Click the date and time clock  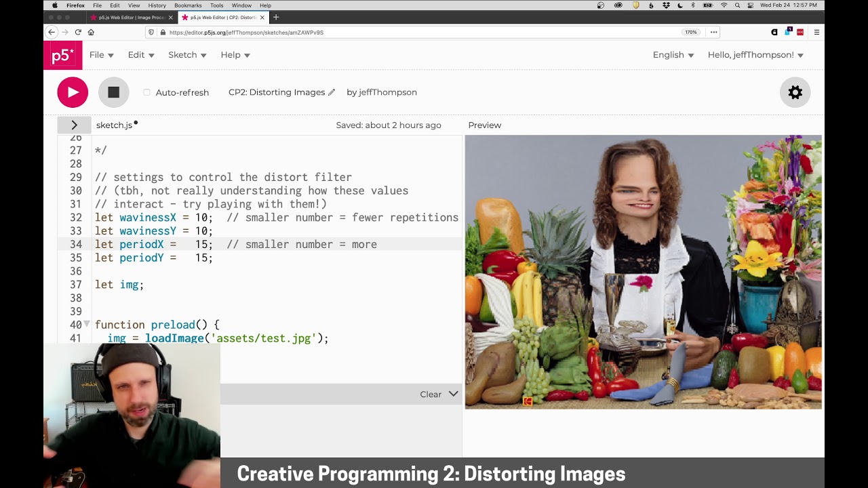click(x=788, y=5)
